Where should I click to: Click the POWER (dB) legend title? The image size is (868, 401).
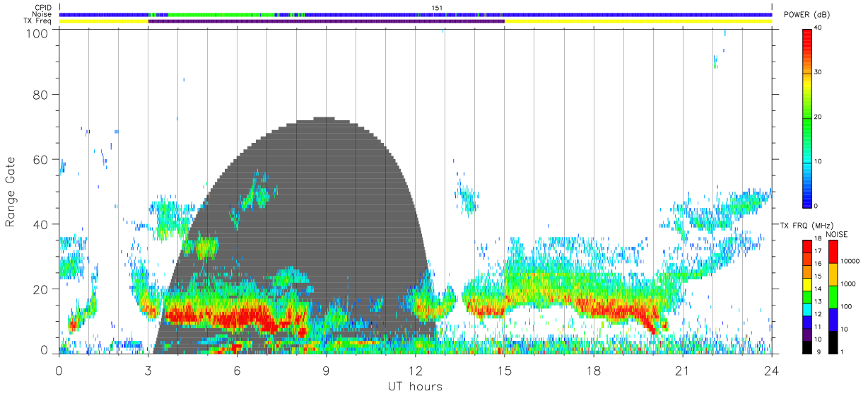click(807, 15)
